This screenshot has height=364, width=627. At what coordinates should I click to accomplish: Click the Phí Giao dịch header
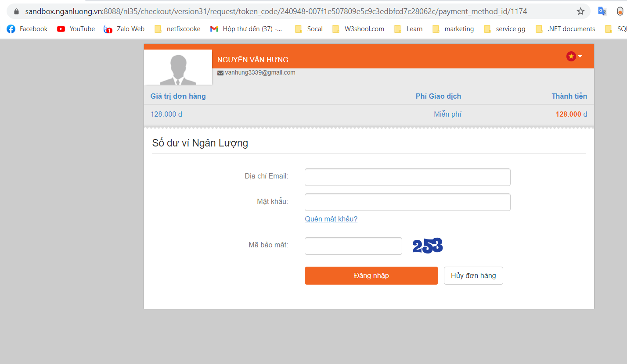(438, 96)
